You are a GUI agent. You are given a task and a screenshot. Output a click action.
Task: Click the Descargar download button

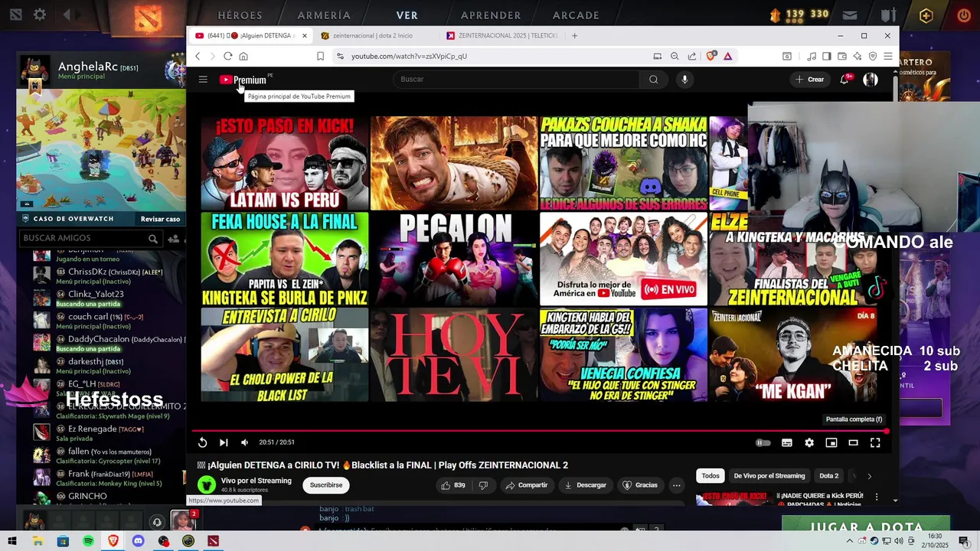coord(585,485)
